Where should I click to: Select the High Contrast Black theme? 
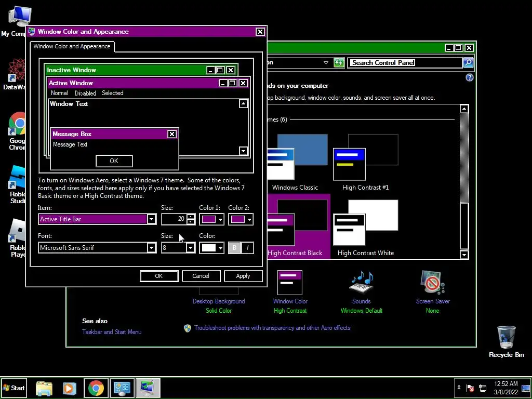(298, 227)
